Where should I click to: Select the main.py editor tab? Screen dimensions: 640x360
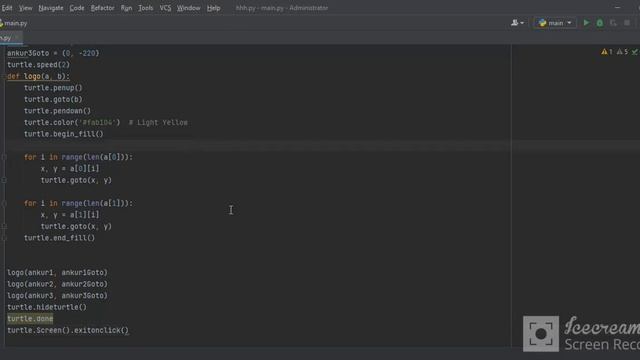click(11, 38)
